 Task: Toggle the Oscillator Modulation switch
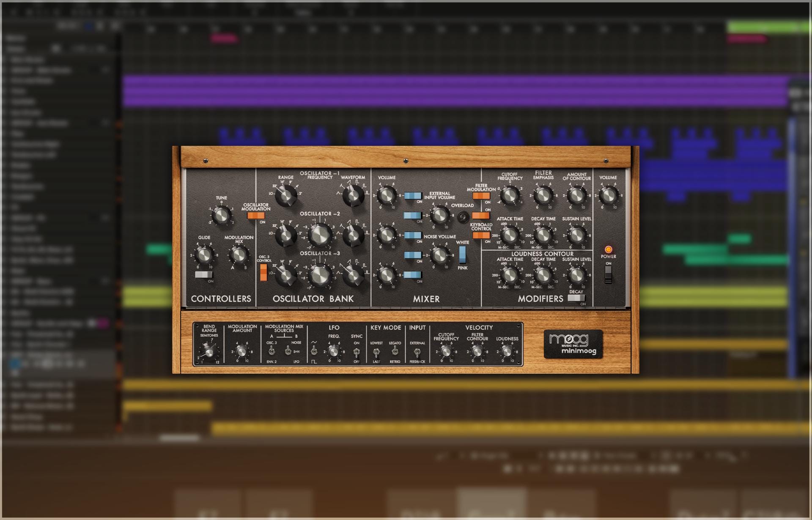coord(255,215)
